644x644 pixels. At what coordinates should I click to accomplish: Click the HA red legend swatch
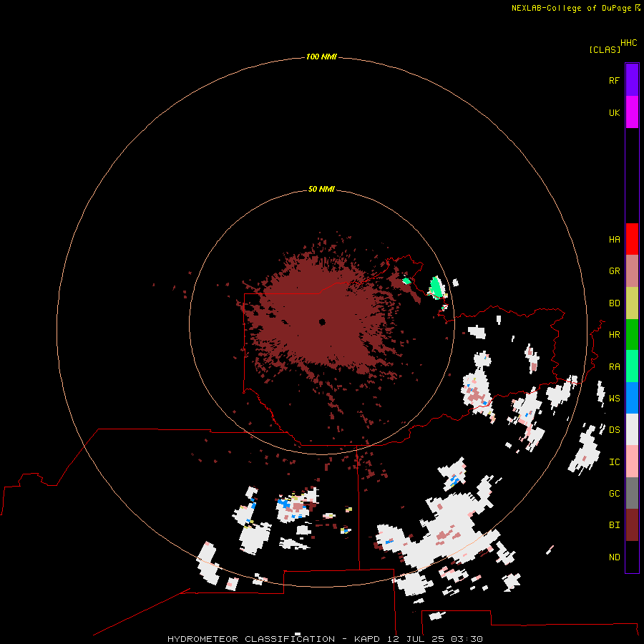point(632,239)
